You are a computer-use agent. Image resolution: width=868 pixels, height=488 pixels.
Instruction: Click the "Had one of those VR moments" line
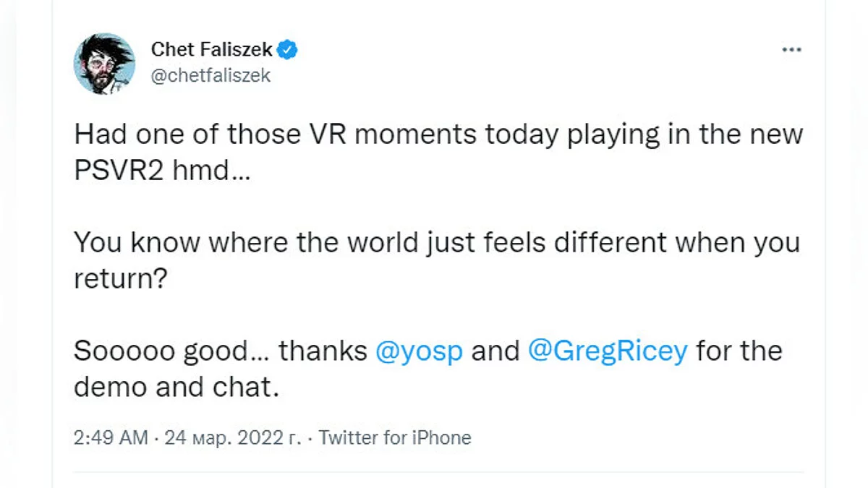(x=438, y=134)
